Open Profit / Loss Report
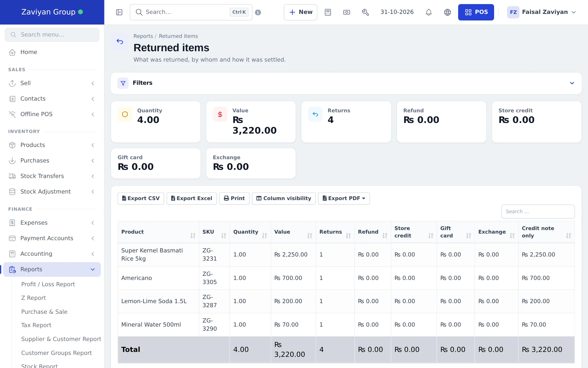 tap(48, 284)
